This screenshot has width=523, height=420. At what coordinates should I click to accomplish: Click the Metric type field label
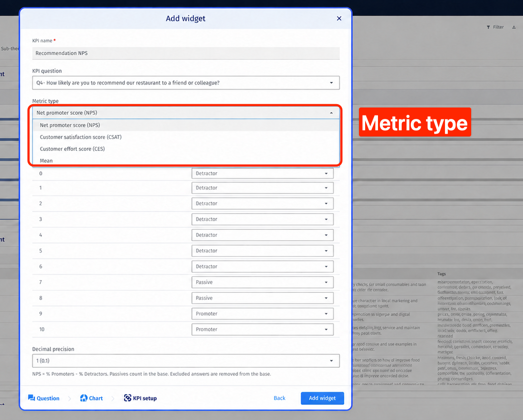(45, 101)
